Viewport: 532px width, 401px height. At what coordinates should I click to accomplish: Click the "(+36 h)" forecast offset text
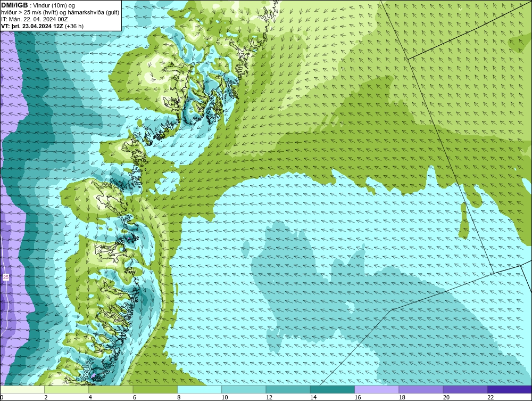(74, 26)
